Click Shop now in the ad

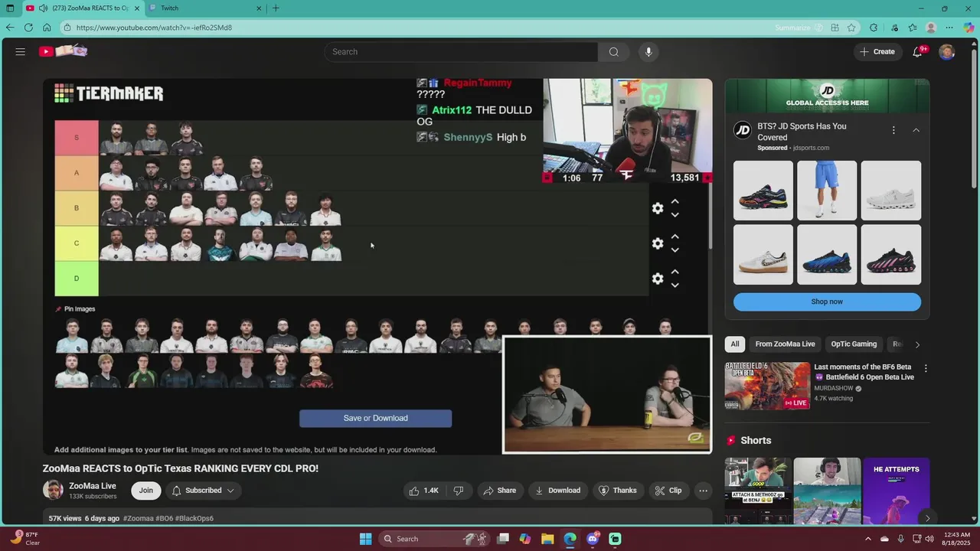(x=827, y=302)
